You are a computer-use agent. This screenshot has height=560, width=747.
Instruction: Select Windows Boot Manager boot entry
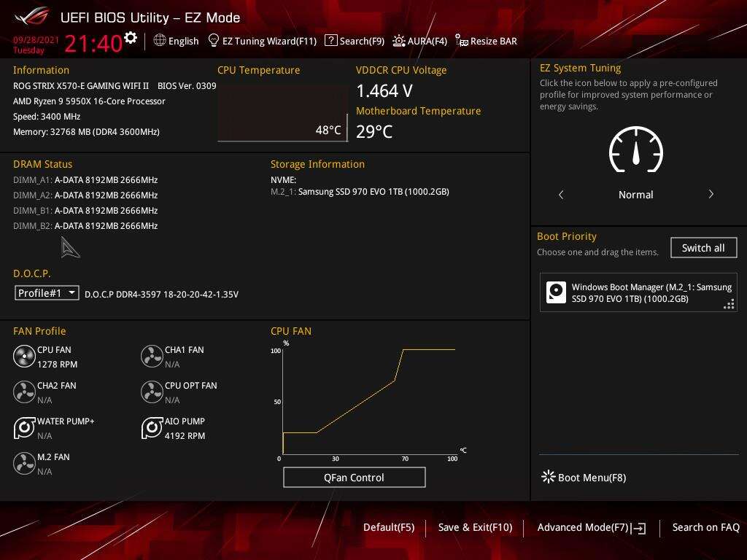638,292
